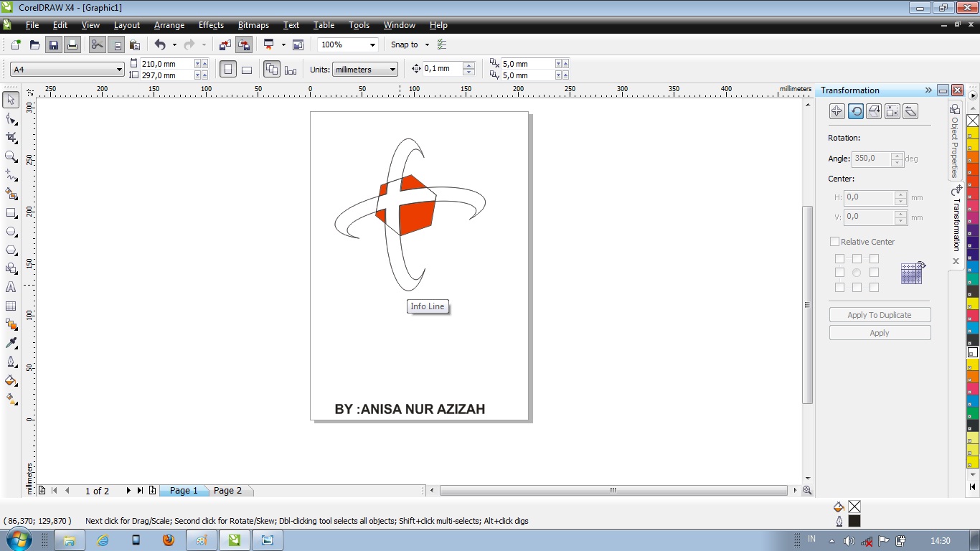Switch to the Position transformation
Screen dimensions: 980x551
pos(837,111)
